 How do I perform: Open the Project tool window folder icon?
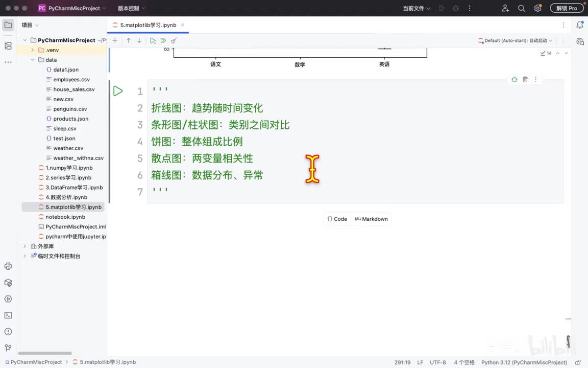tap(8, 25)
